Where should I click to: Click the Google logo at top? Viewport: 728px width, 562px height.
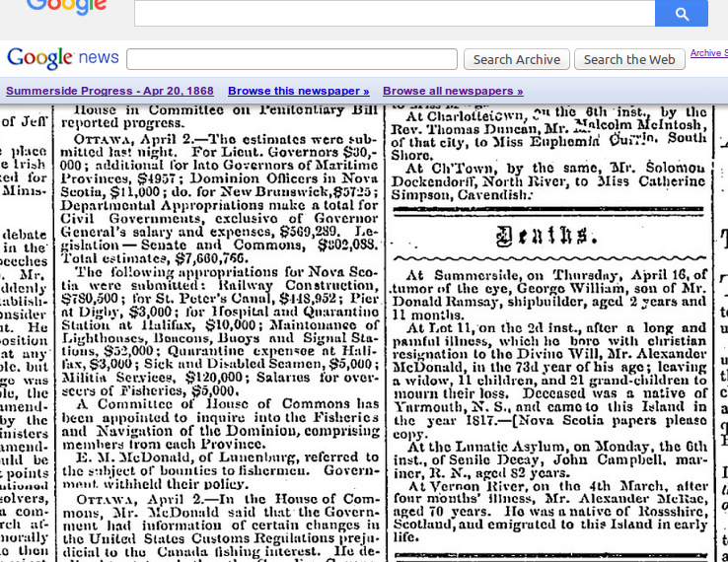[x=67, y=8]
